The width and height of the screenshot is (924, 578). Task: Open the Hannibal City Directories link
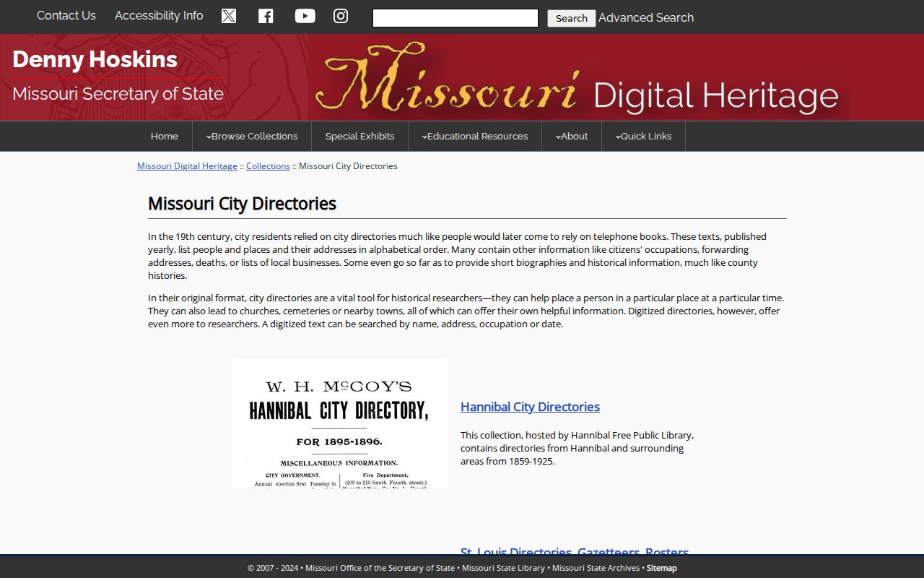pyautogui.click(x=530, y=407)
